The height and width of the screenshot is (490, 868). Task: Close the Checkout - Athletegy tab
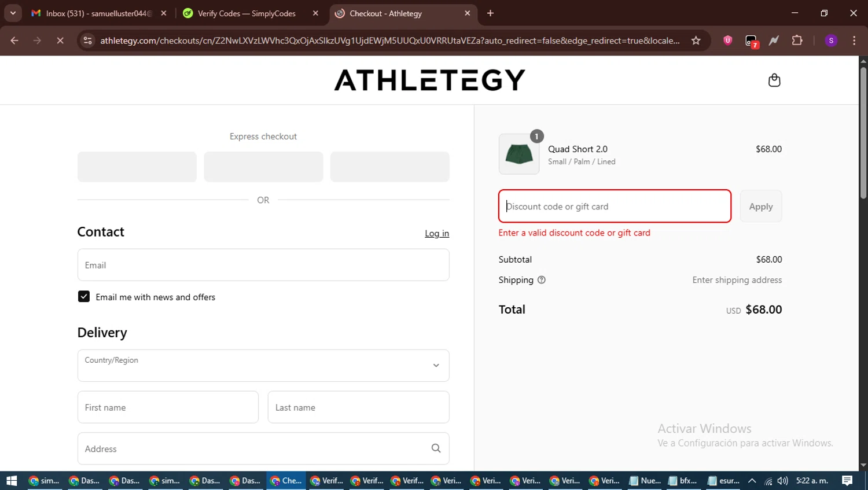click(x=468, y=13)
